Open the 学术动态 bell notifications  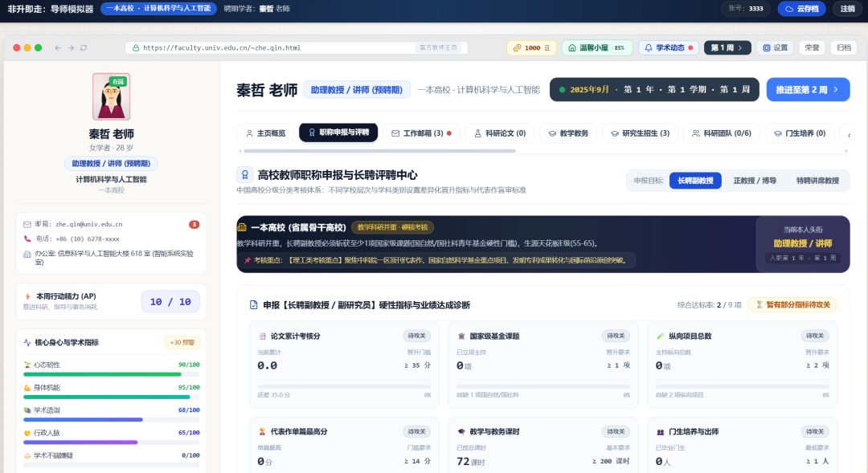tap(669, 48)
